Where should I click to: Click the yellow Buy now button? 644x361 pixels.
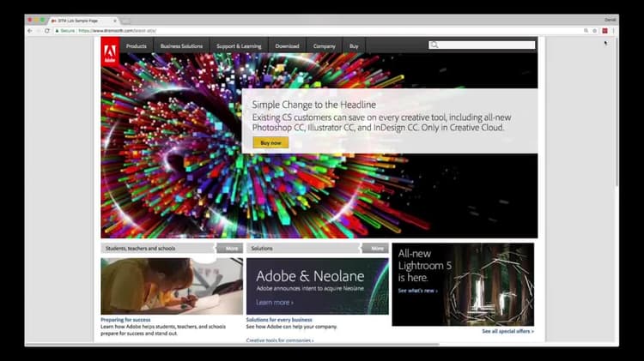[x=270, y=142]
